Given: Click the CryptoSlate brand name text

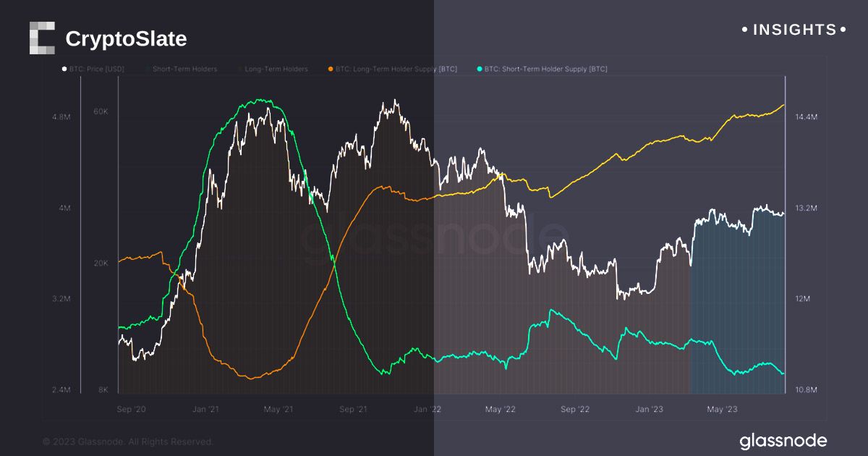Looking at the screenshot, I should [126, 39].
